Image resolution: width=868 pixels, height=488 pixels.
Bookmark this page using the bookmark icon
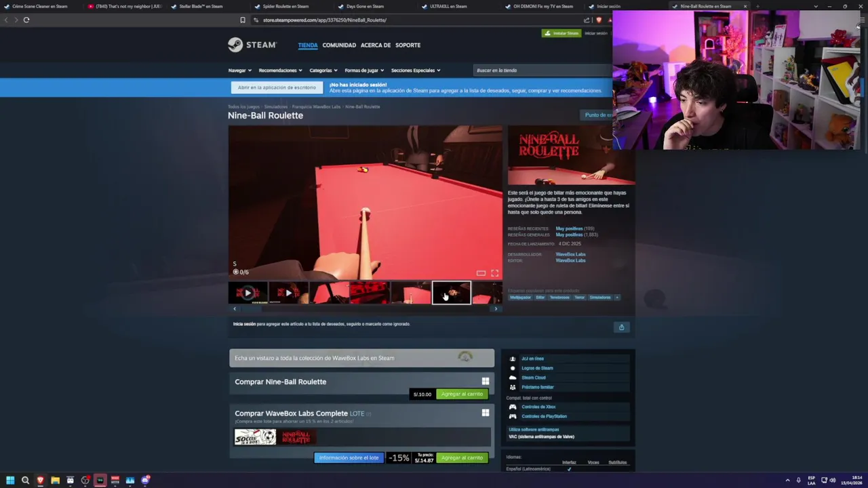point(243,20)
